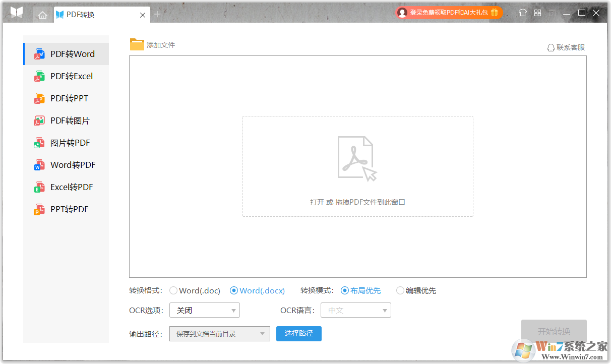Click the folder icon to add files
The width and height of the screenshot is (611, 364).
point(137,44)
